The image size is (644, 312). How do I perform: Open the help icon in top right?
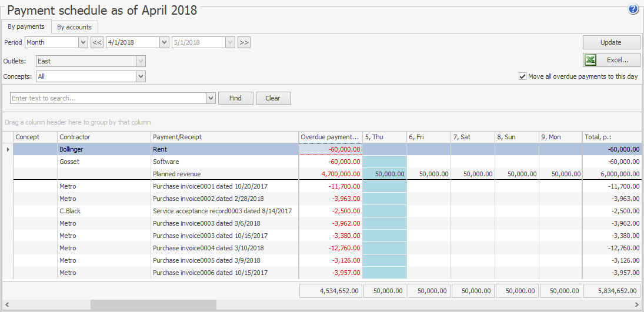[633, 9]
